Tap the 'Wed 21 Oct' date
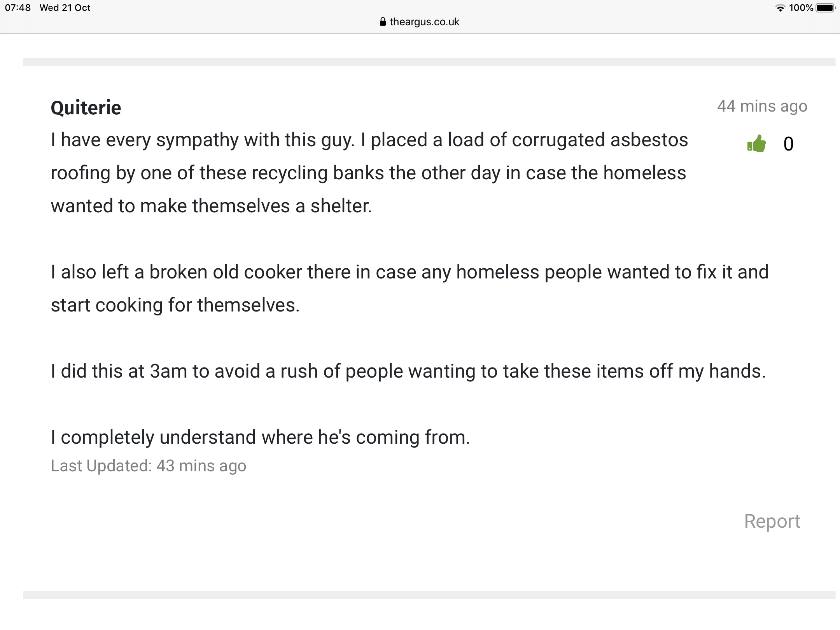The image size is (840, 630). pyautogui.click(x=65, y=8)
